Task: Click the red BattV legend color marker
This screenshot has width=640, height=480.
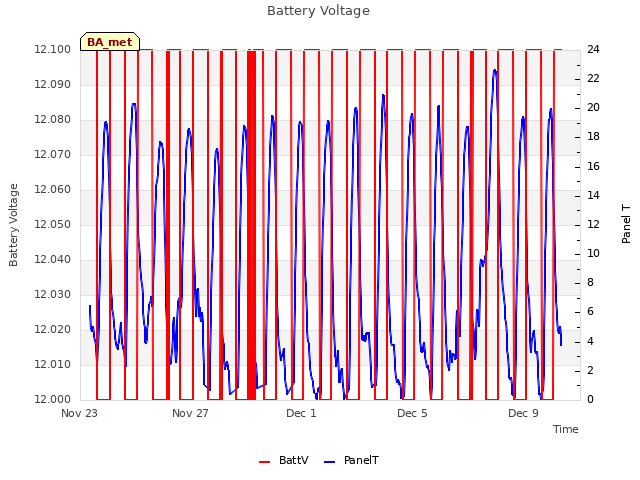Action: click(x=264, y=462)
